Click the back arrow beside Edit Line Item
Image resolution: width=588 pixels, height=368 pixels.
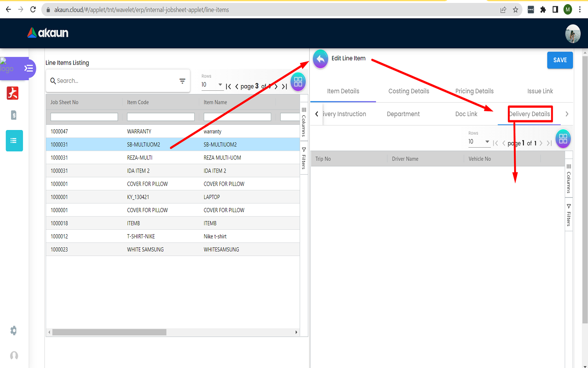[x=321, y=59]
